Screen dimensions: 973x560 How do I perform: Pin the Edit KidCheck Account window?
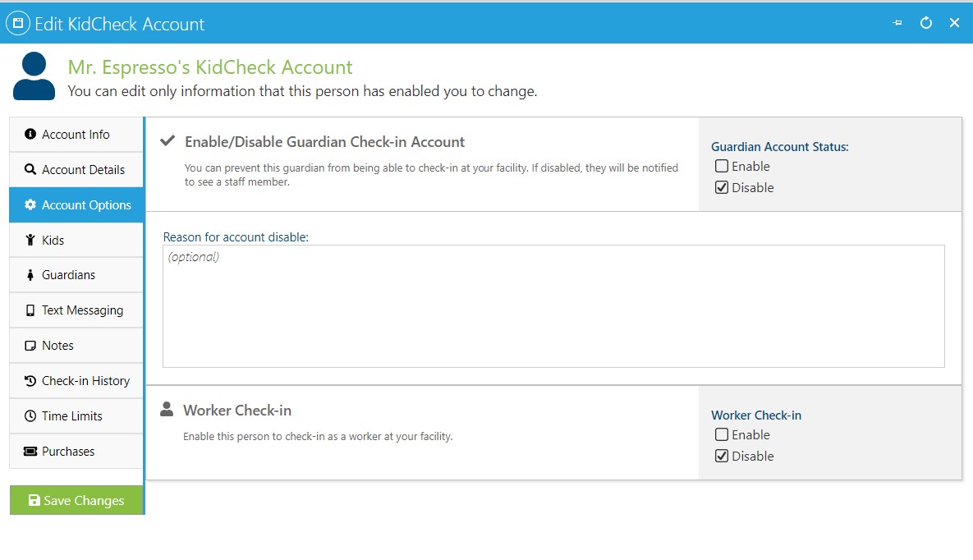(897, 23)
